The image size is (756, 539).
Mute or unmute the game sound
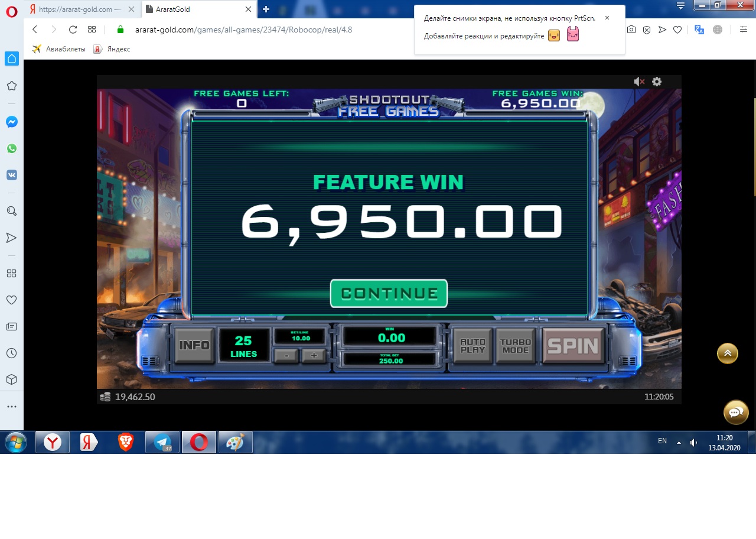[639, 82]
